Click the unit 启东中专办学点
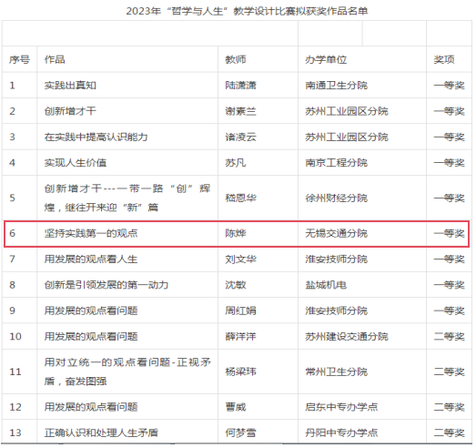Viewport: 476px width, 448px height. [x=341, y=407]
